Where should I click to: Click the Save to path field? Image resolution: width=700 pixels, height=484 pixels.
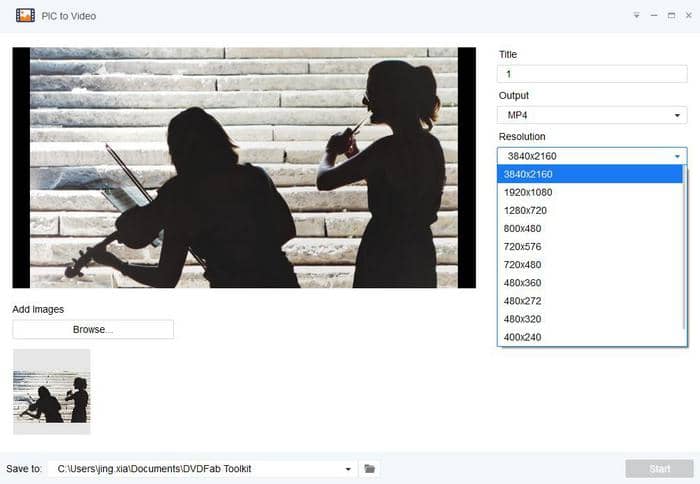[202, 469]
